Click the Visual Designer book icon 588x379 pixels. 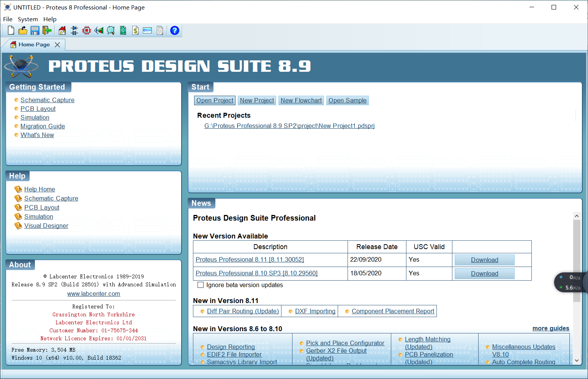tap(18, 226)
